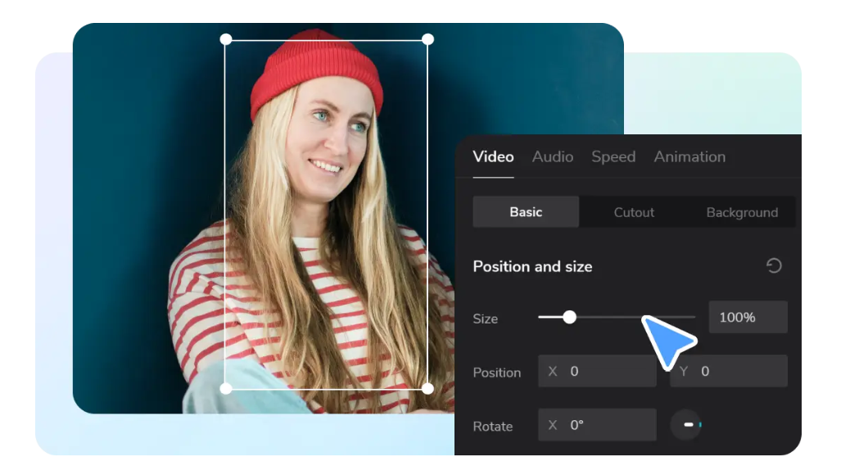Select the top-right crop handle
This screenshot has height=475, width=868.
point(427,39)
